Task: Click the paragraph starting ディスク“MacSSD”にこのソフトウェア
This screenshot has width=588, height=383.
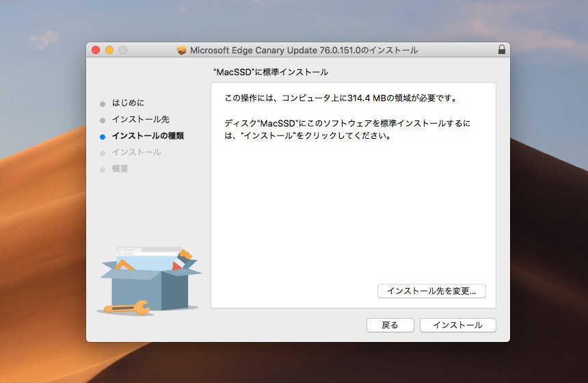Action: (x=347, y=129)
